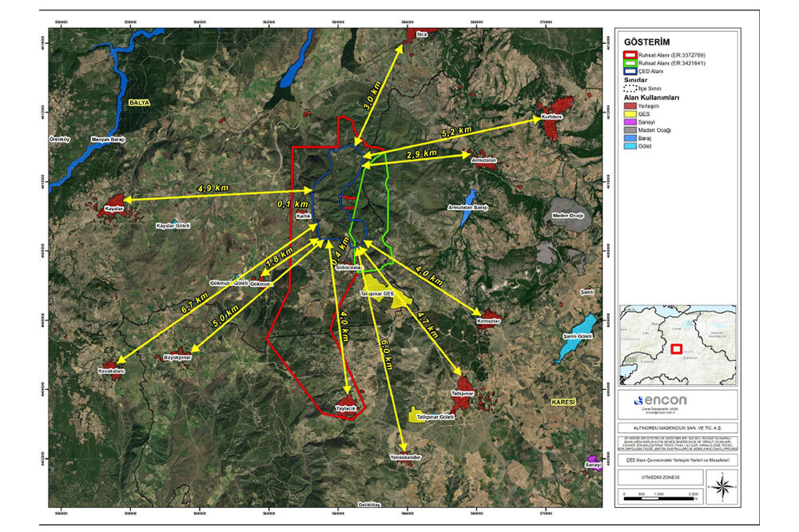The width and height of the screenshot is (799, 532).
Task: Select the Gölet cyan color swatch
Action: 631,146
